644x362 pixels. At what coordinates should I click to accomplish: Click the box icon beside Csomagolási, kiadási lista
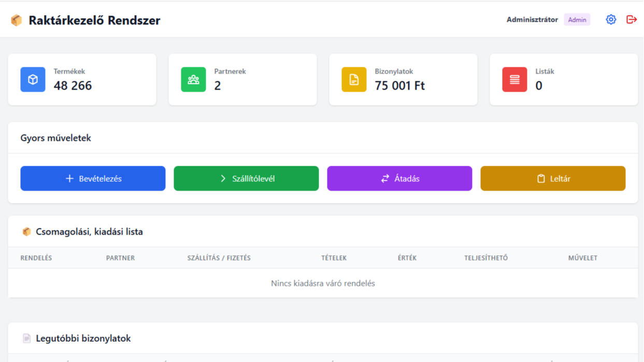tap(26, 231)
